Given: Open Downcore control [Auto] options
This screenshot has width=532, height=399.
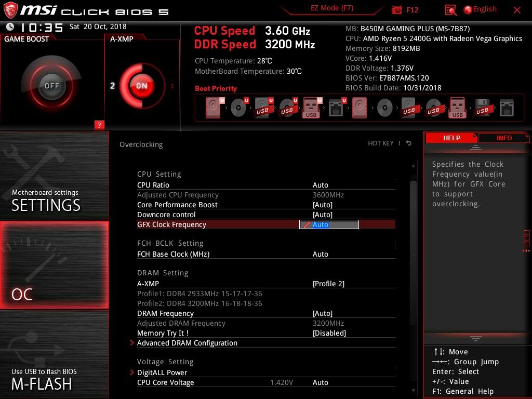Looking at the screenshot, I should [x=323, y=215].
